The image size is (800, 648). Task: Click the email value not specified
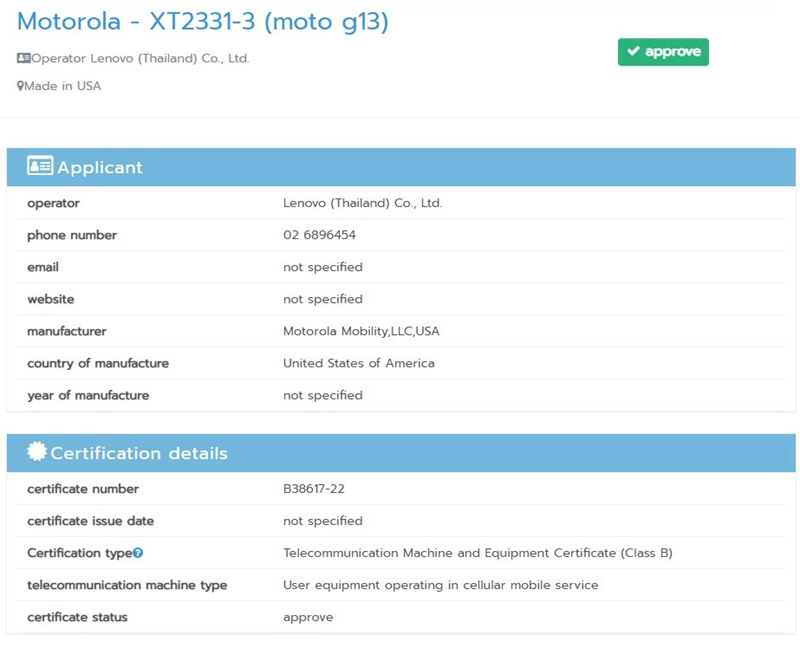(323, 267)
